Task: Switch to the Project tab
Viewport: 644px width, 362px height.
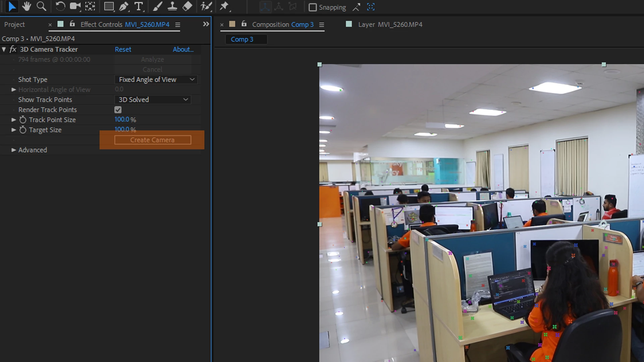Action: pyautogui.click(x=14, y=24)
